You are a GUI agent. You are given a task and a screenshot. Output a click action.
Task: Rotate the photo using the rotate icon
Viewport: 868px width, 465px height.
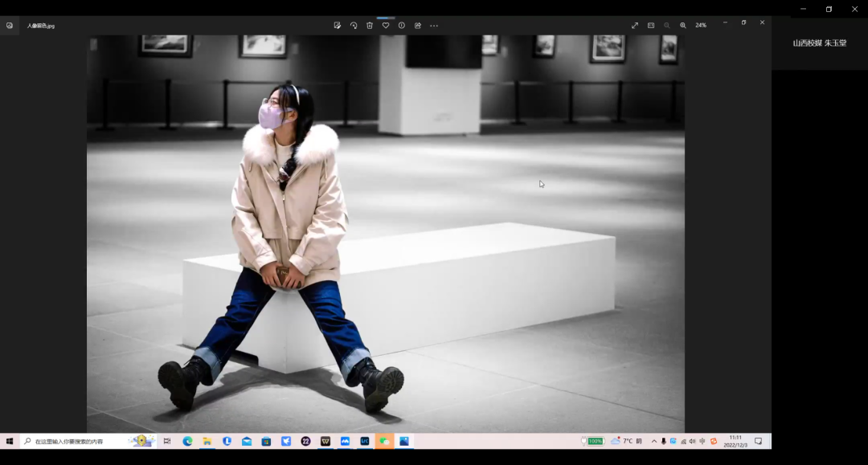(x=354, y=26)
